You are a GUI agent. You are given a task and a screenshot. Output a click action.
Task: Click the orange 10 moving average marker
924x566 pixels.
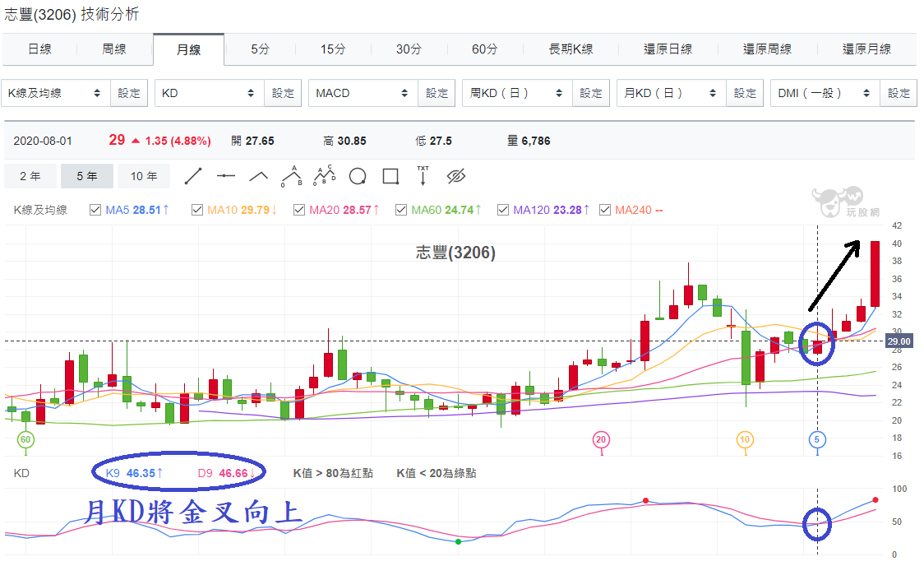click(x=745, y=440)
